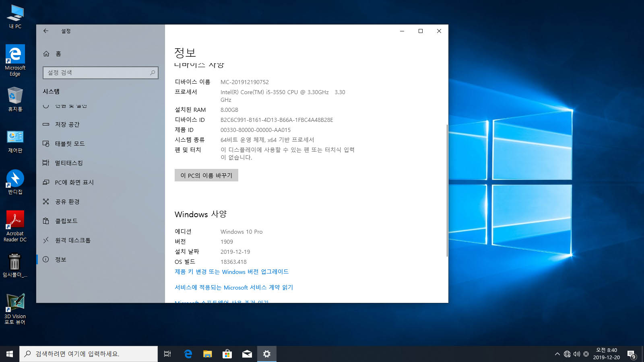Select 정보 in the sidebar

[x=101, y=259]
